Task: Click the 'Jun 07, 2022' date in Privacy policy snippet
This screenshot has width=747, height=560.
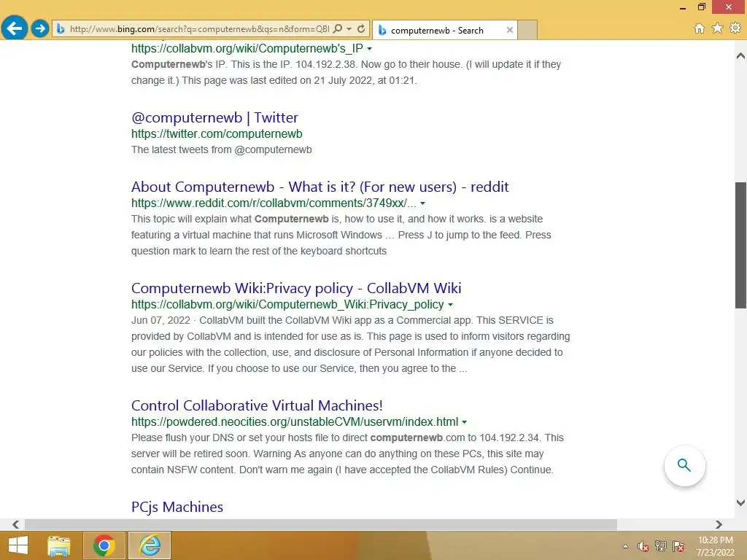Action: 160,321
